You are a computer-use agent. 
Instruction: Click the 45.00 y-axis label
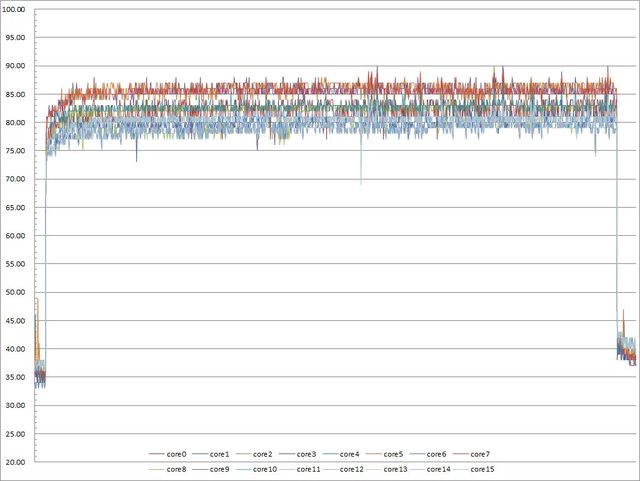pos(17,321)
